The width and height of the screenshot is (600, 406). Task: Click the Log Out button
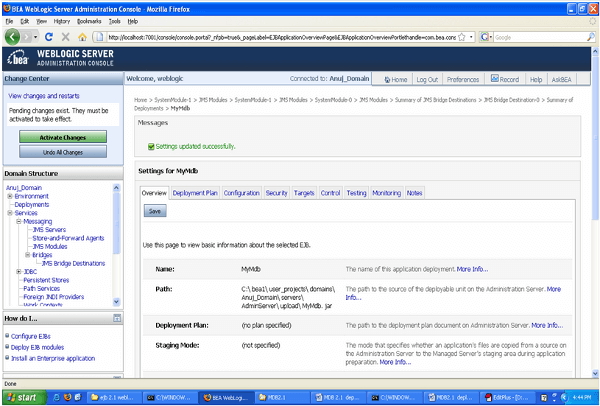pos(427,79)
